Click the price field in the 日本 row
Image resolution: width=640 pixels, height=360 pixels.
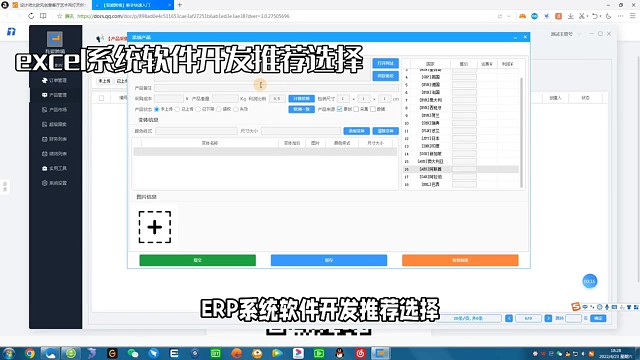[x=464, y=138]
